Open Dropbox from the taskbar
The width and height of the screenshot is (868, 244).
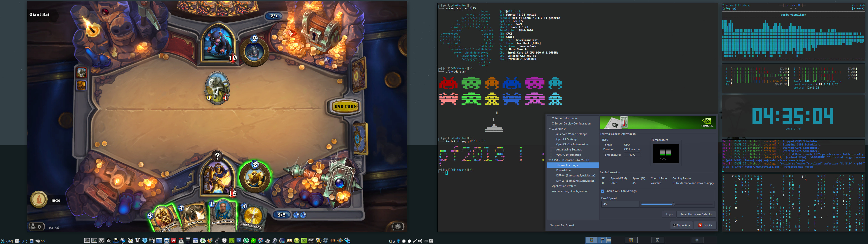[x=145, y=241]
